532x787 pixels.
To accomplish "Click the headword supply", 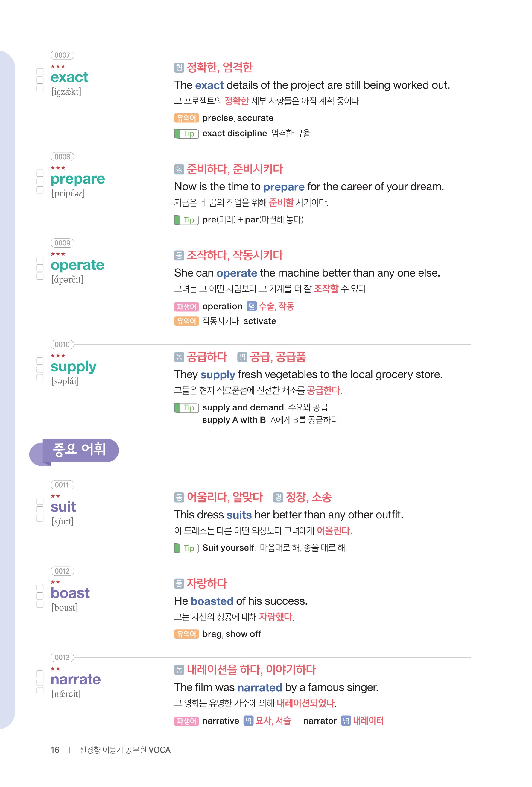I will click(73, 366).
